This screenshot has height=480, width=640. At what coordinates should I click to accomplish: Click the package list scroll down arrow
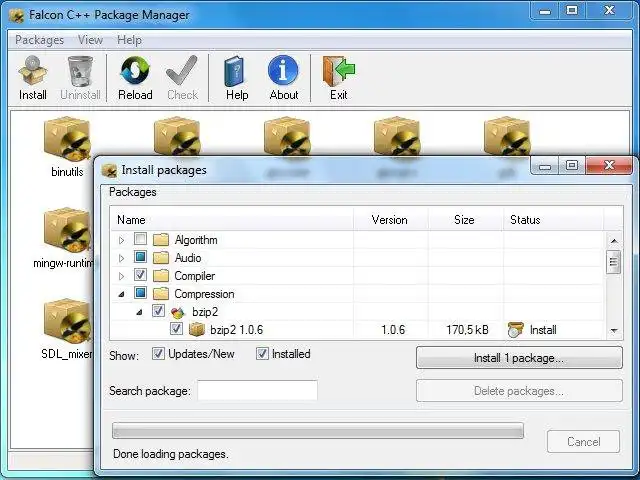tap(614, 331)
